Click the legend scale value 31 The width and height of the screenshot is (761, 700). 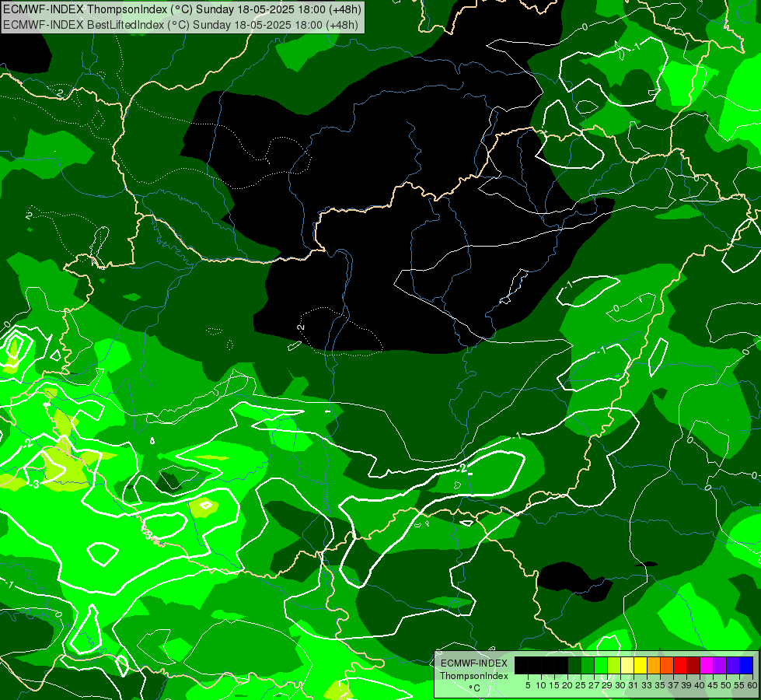tap(634, 685)
